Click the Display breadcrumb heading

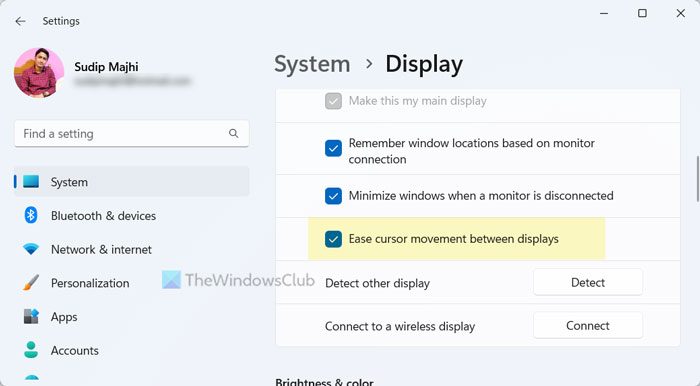[x=424, y=64]
